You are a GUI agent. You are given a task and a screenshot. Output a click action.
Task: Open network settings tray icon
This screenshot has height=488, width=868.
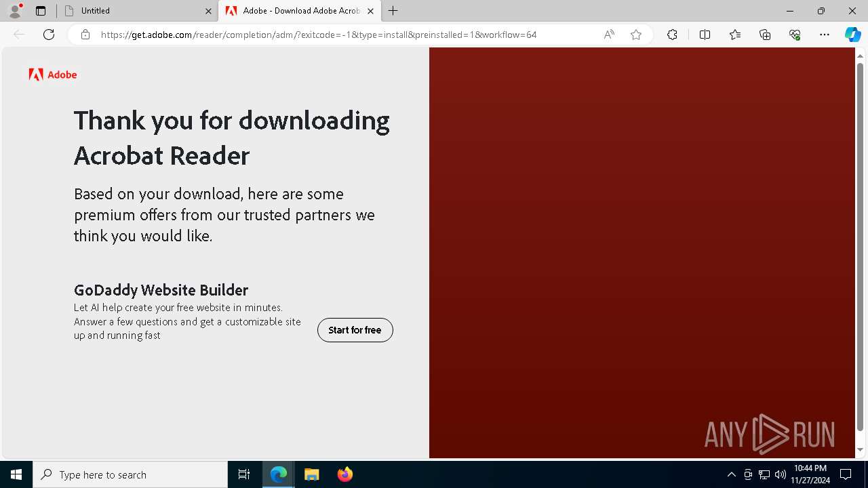[764, 474]
